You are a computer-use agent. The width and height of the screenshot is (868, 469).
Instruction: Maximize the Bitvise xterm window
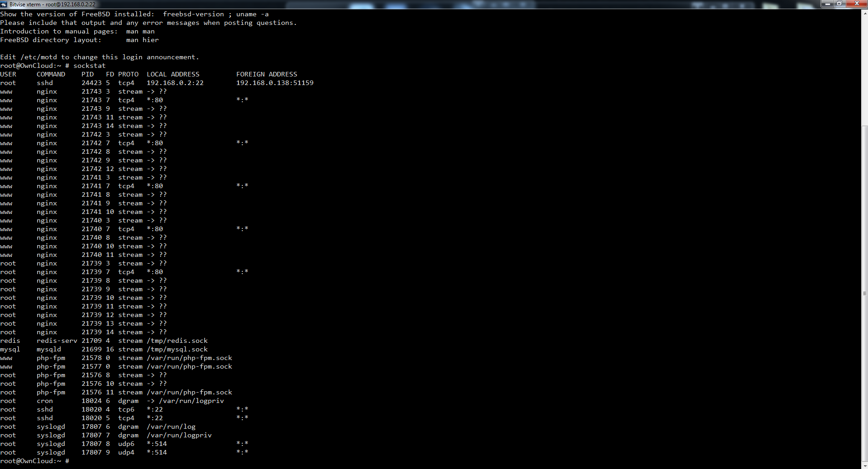point(839,4)
